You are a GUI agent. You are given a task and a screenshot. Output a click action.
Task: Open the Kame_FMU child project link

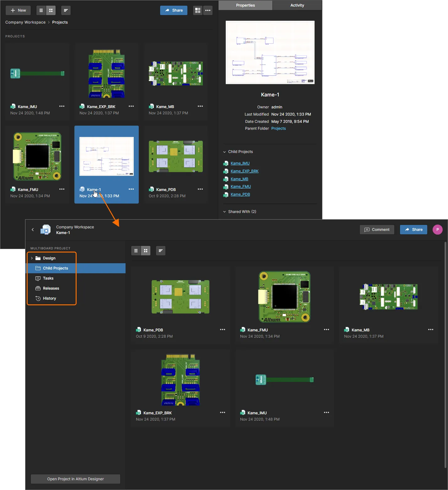pyautogui.click(x=241, y=187)
